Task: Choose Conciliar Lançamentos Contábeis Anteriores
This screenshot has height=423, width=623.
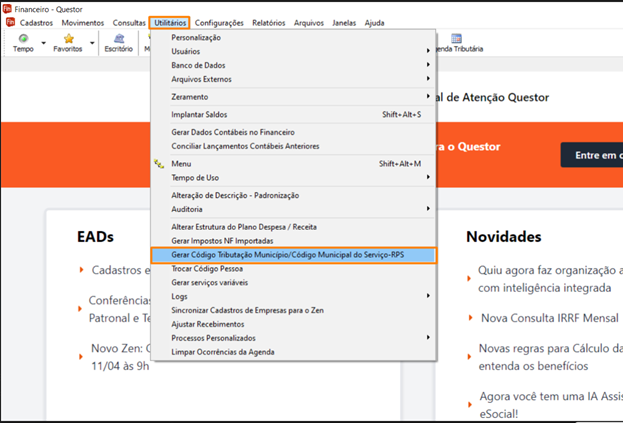Action: (x=293, y=146)
